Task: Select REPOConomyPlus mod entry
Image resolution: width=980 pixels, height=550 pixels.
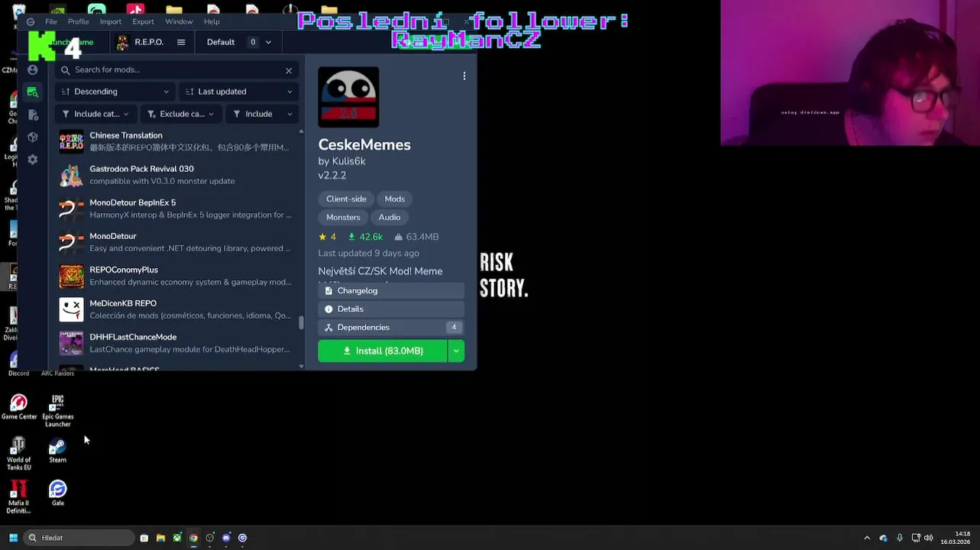Action: (177, 276)
